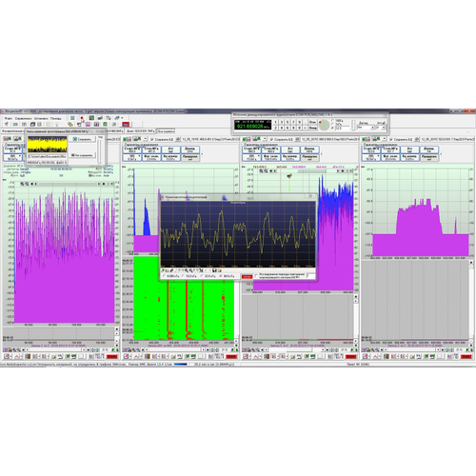Click the floppy disk icon in oscilloscope toolbar
Viewport: 476px width, 476px height.
(x=214, y=270)
